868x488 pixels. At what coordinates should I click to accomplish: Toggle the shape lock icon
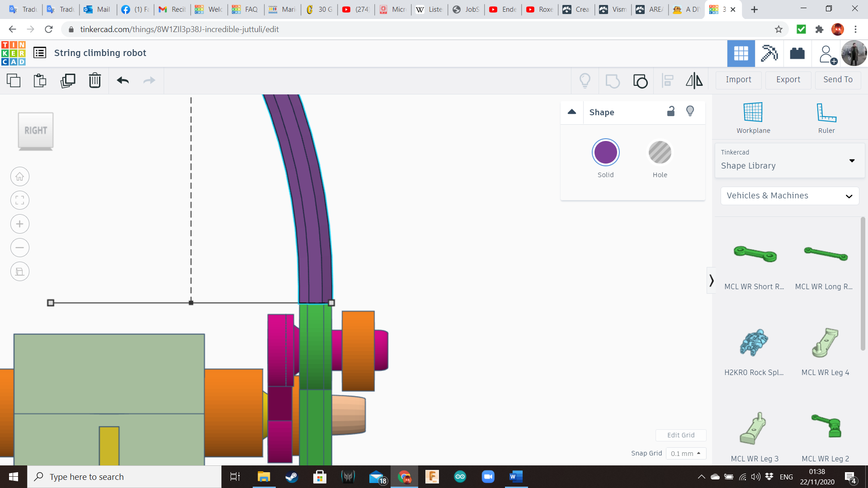[x=671, y=112]
